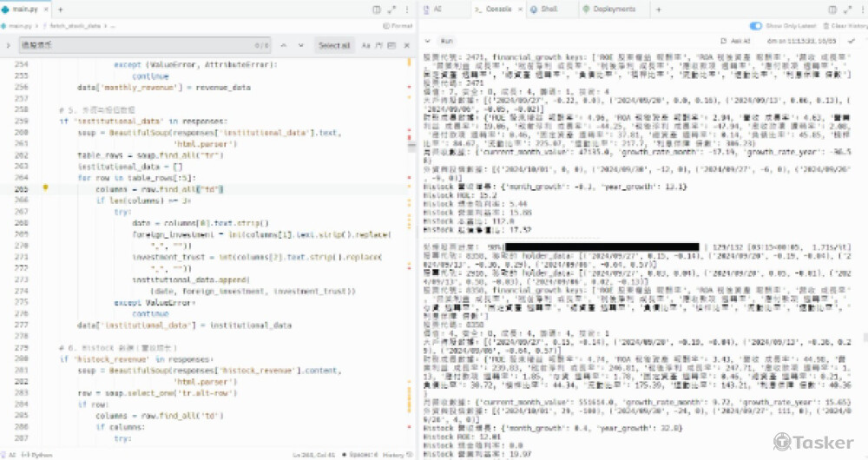The height and width of the screenshot is (460, 868).
Task: Click line number 259 in gutter
Action: pos(21,121)
